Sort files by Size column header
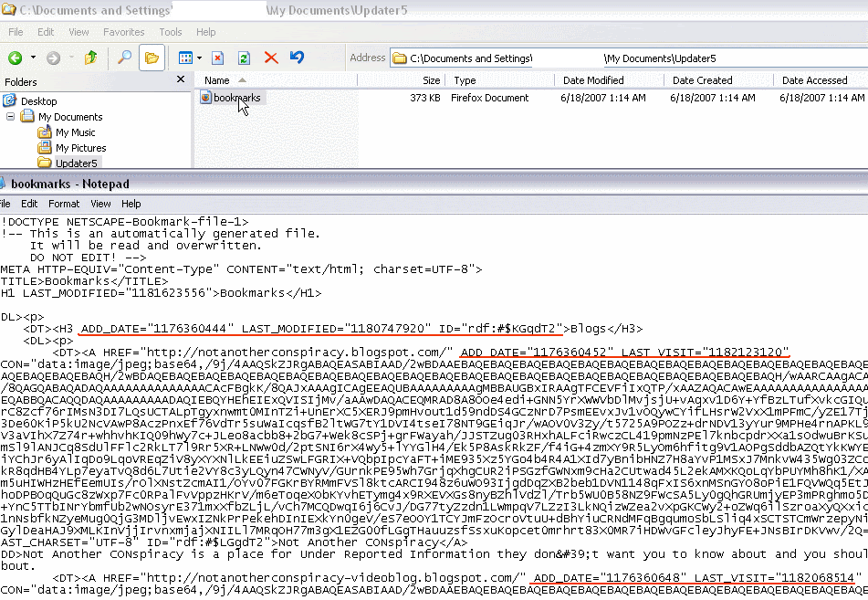 click(402, 80)
